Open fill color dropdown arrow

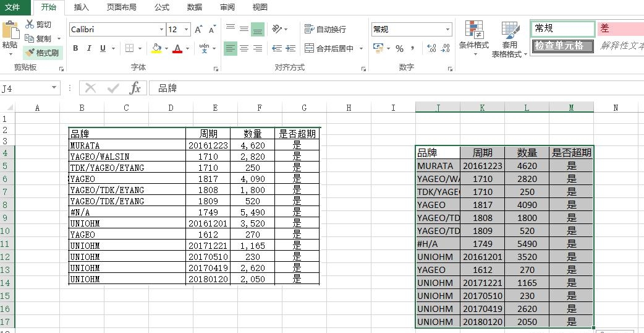click(166, 48)
